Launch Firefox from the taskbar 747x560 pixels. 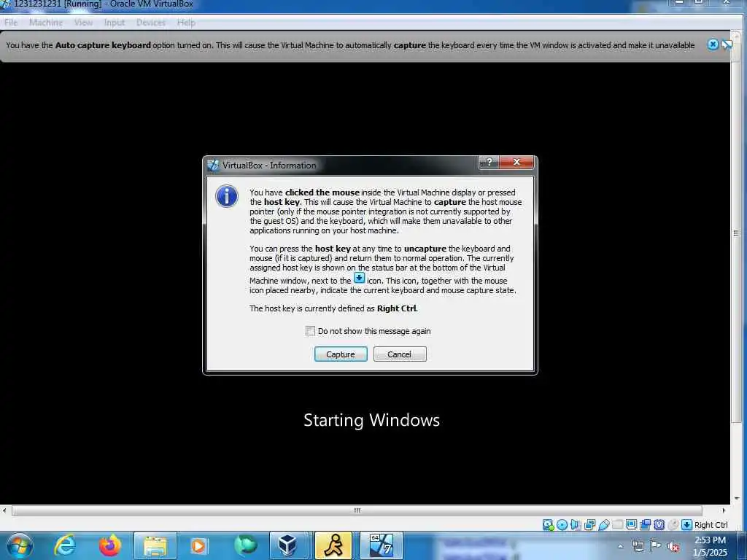tap(110, 545)
